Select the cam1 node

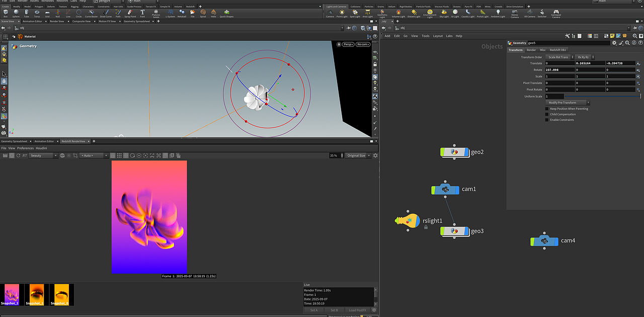point(445,190)
